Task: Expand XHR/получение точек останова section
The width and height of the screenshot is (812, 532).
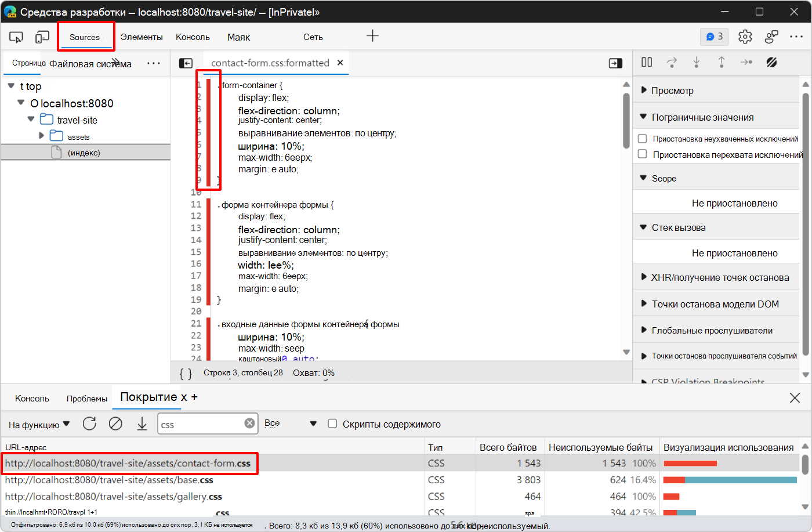Action: point(644,277)
